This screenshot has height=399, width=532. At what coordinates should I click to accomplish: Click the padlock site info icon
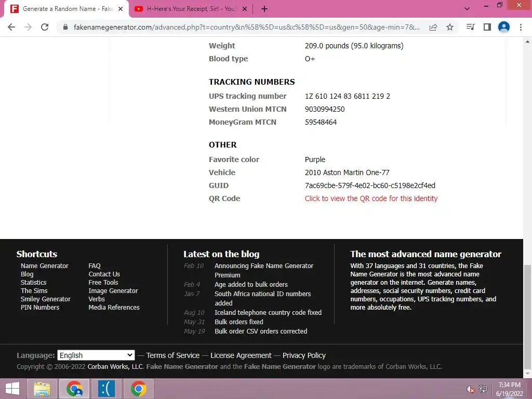point(65,27)
